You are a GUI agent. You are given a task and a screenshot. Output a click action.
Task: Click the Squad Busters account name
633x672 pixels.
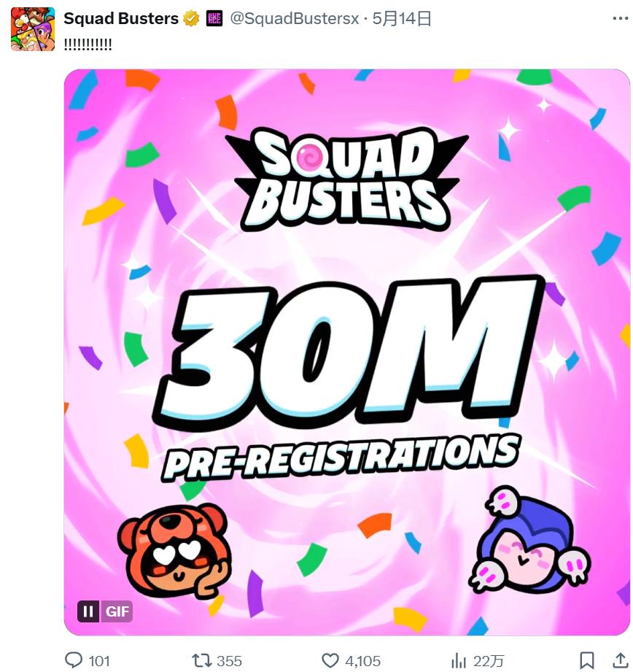[x=121, y=19]
